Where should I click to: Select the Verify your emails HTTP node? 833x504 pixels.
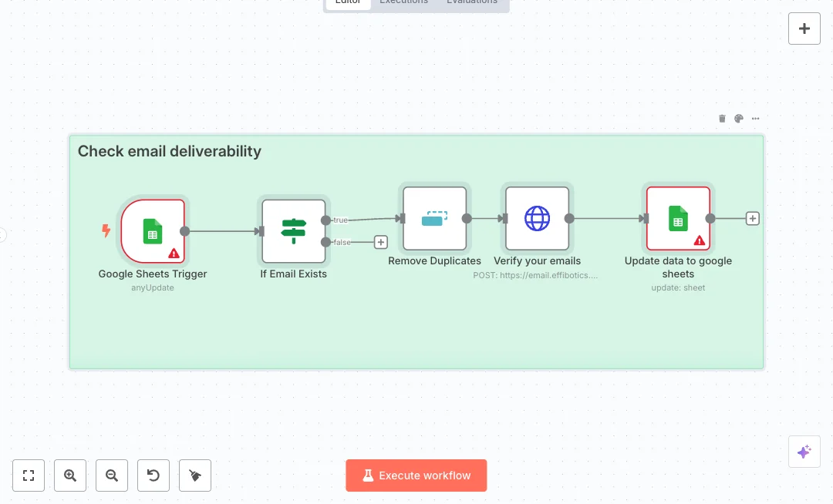537,219
